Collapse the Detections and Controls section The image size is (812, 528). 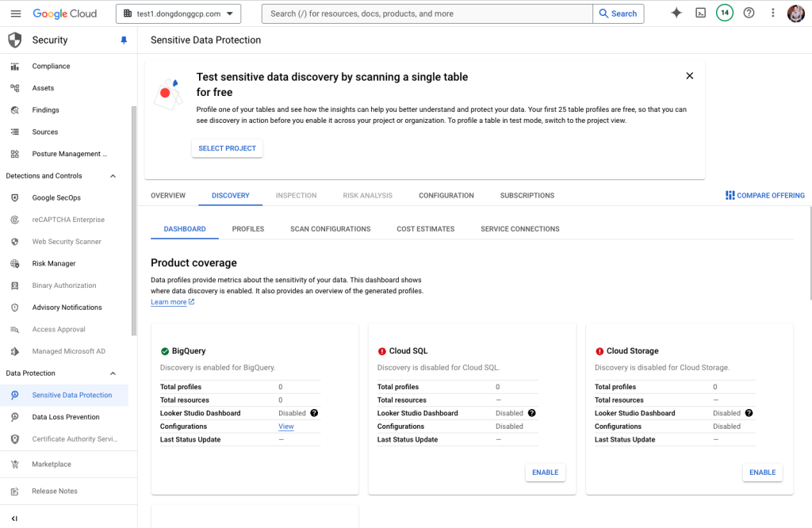113,176
